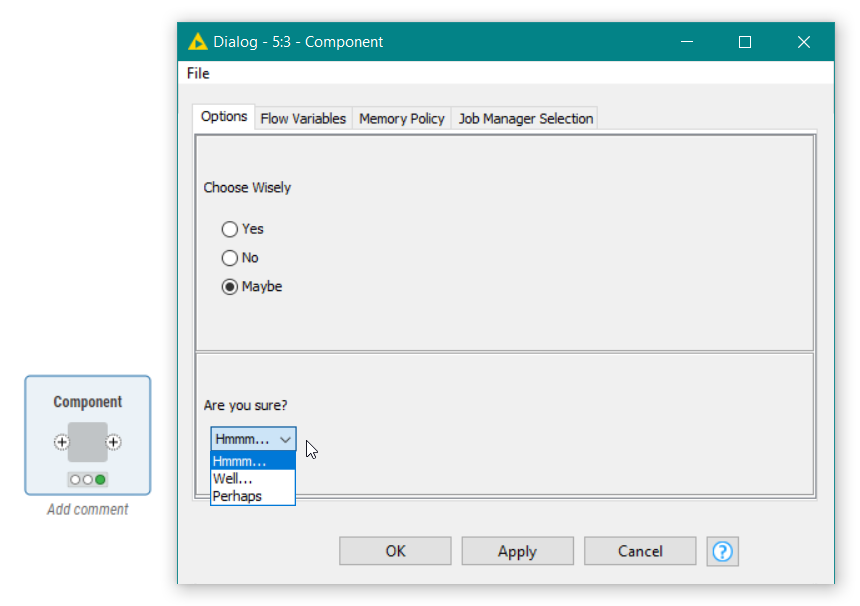
Task: Select the No radio button
Action: tap(230, 258)
